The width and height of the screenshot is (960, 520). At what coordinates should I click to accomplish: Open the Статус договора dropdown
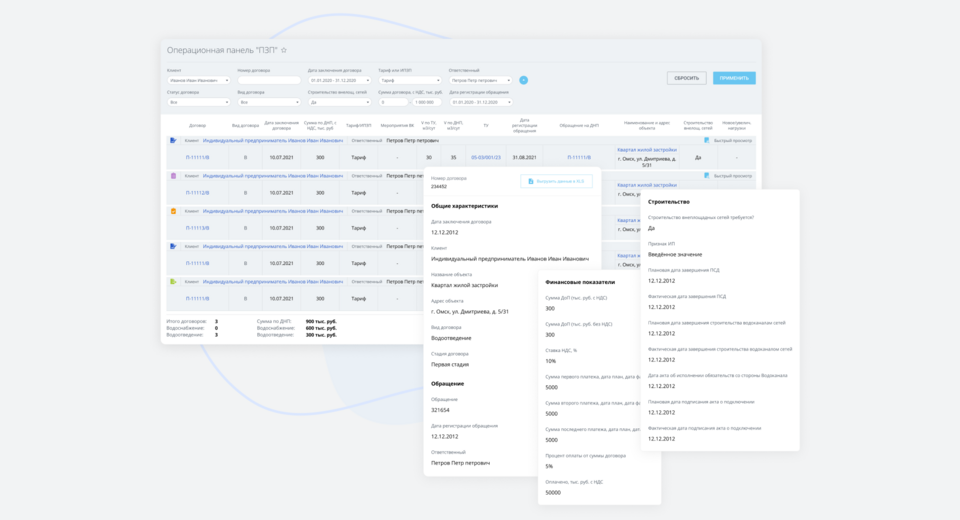198,102
